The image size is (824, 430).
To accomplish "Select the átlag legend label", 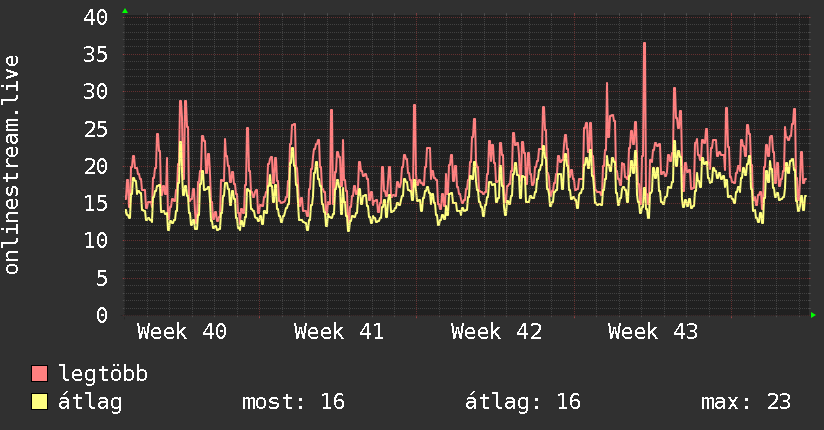I will pos(90,402).
